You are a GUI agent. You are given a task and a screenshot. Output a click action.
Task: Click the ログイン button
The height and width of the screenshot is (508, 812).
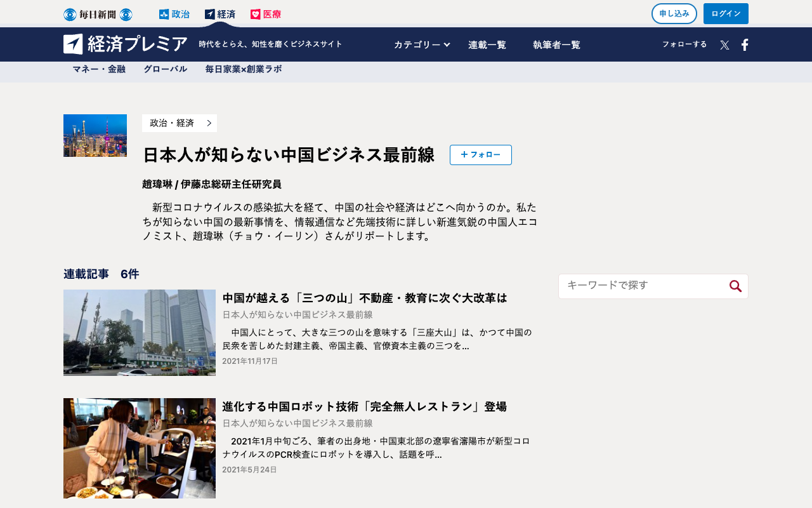[x=726, y=13]
